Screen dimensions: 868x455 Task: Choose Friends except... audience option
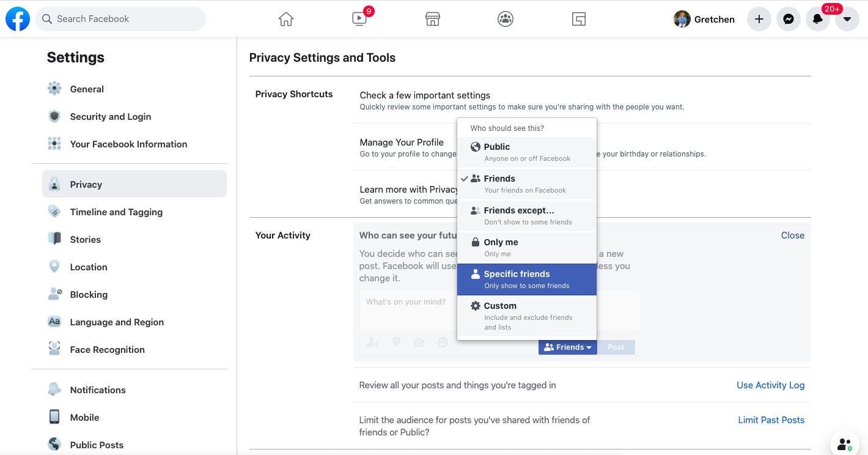pyautogui.click(x=526, y=216)
